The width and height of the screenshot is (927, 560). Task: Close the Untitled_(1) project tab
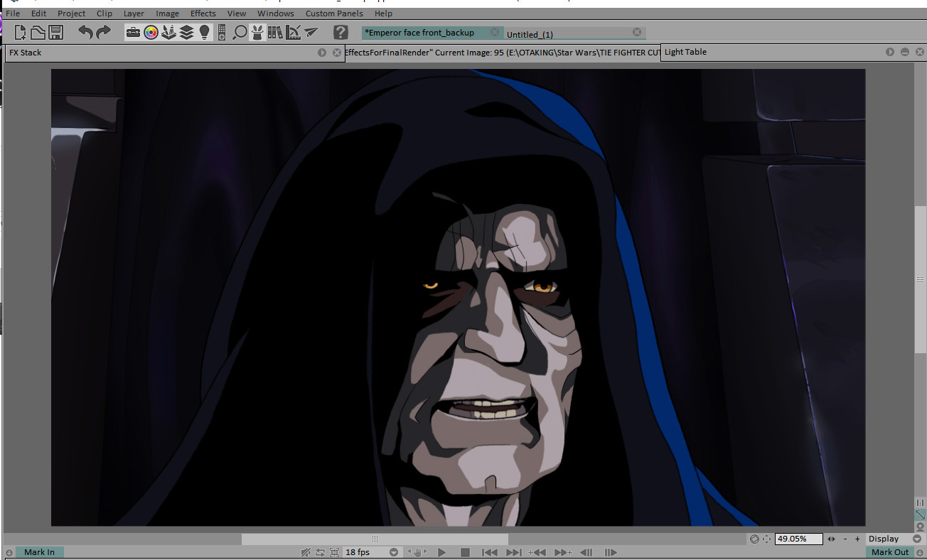pos(637,32)
